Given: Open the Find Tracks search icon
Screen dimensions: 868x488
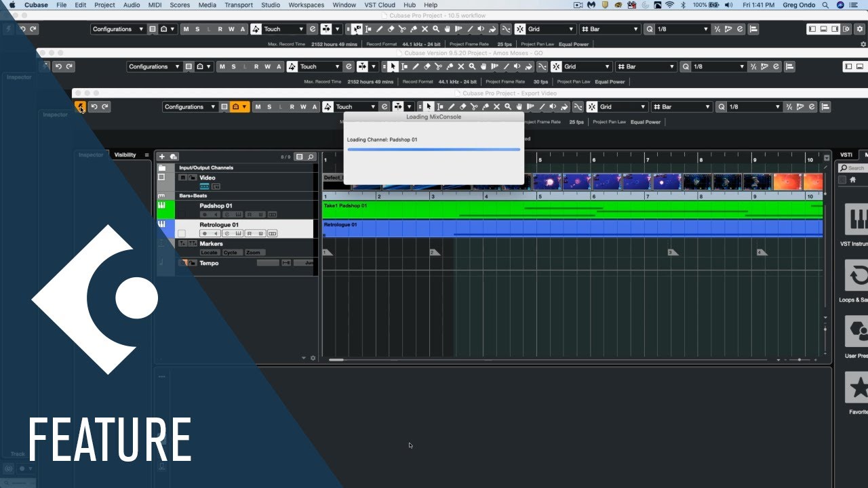Looking at the screenshot, I should point(311,157).
